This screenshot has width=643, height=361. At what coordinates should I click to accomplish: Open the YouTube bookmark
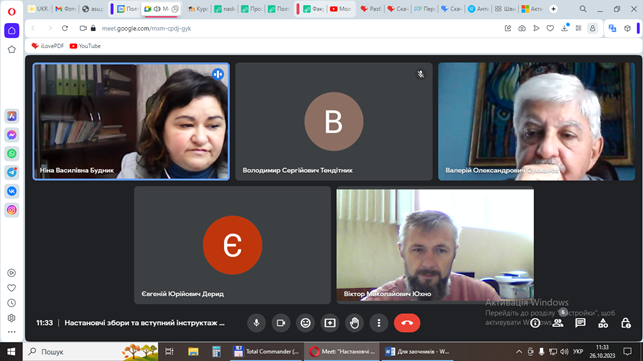[x=85, y=46]
